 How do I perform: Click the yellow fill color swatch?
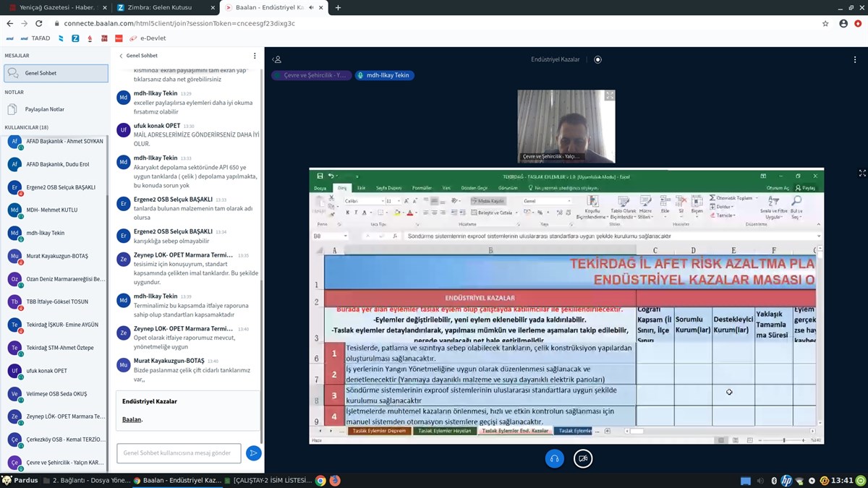(x=396, y=213)
